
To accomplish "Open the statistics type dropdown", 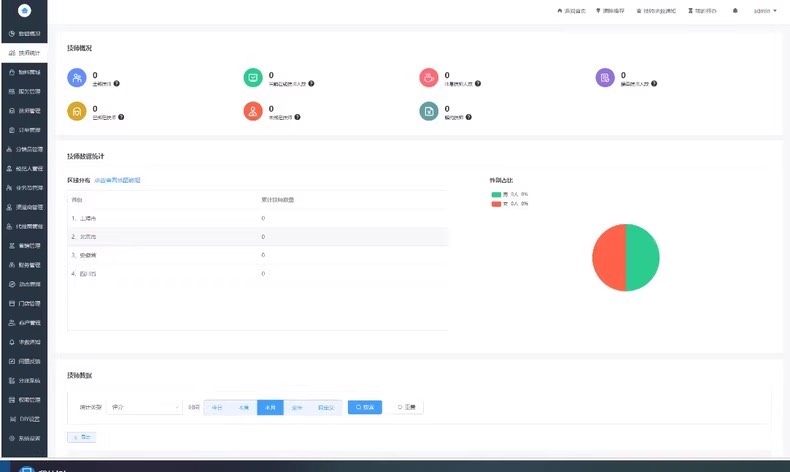I will pos(144,407).
